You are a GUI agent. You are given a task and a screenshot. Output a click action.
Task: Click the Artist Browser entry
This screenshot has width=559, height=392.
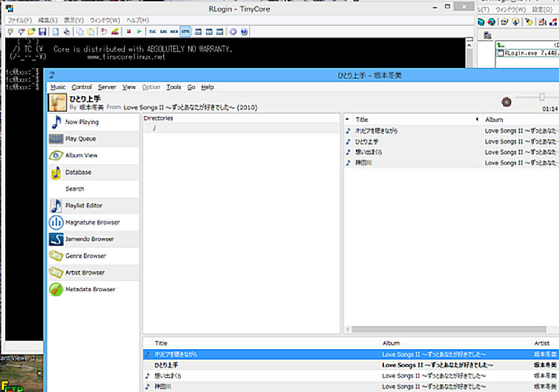click(84, 272)
